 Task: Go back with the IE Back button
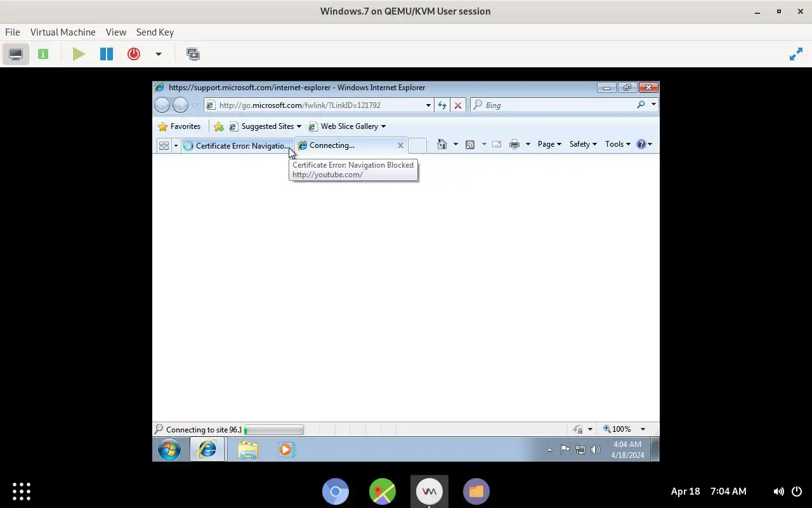[x=162, y=105]
